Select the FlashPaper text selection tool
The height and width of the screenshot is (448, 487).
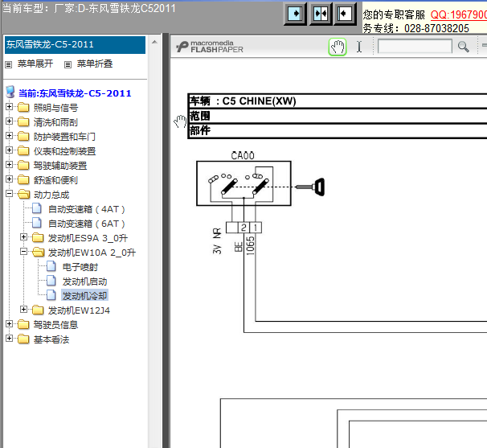[359, 47]
